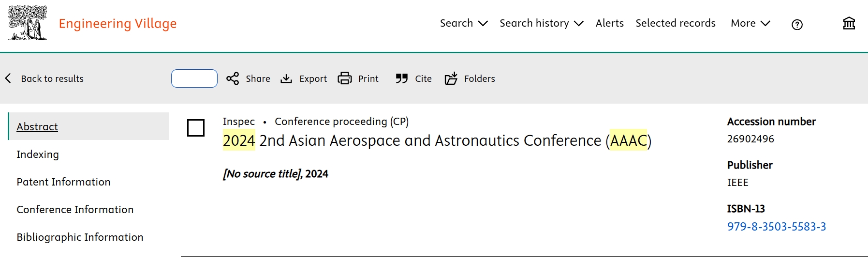
Task: Click the institution building icon
Action: tap(849, 23)
